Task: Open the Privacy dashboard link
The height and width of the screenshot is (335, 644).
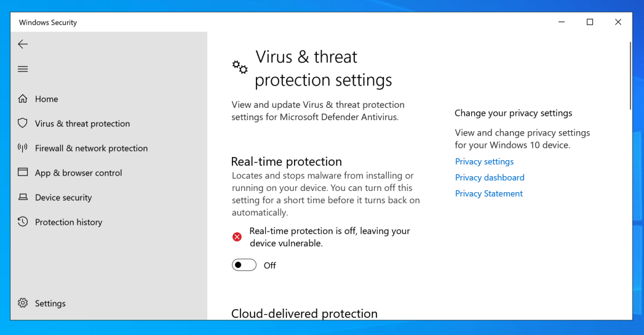Action: click(490, 177)
